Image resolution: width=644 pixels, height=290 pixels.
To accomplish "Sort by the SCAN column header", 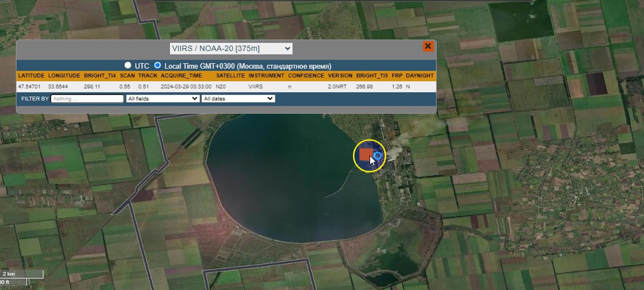I will click(128, 76).
